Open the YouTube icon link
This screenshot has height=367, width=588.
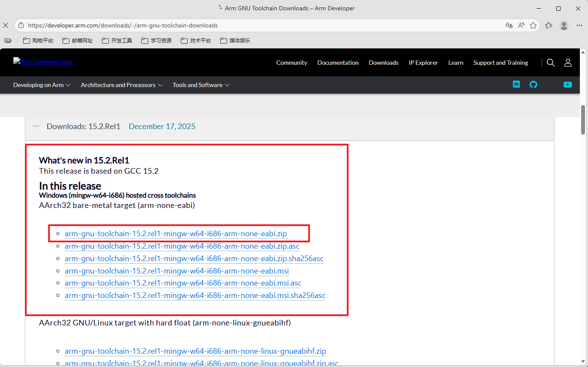[568, 84]
